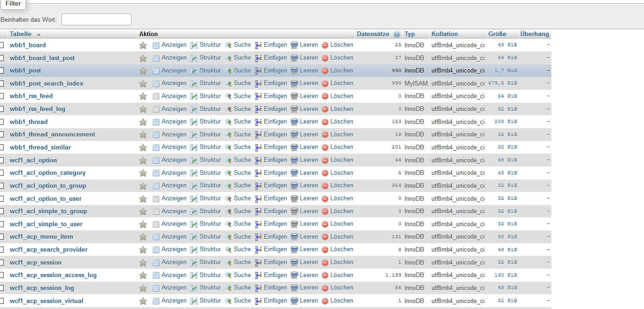
Task: Click the Kollation column header
Action: (x=444, y=34)
